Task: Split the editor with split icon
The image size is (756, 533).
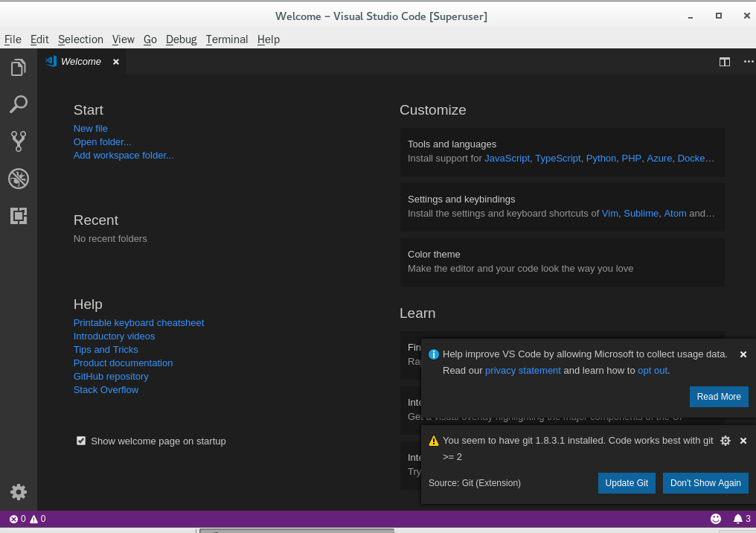Action: pyautogui.click(x=724, y=62)
